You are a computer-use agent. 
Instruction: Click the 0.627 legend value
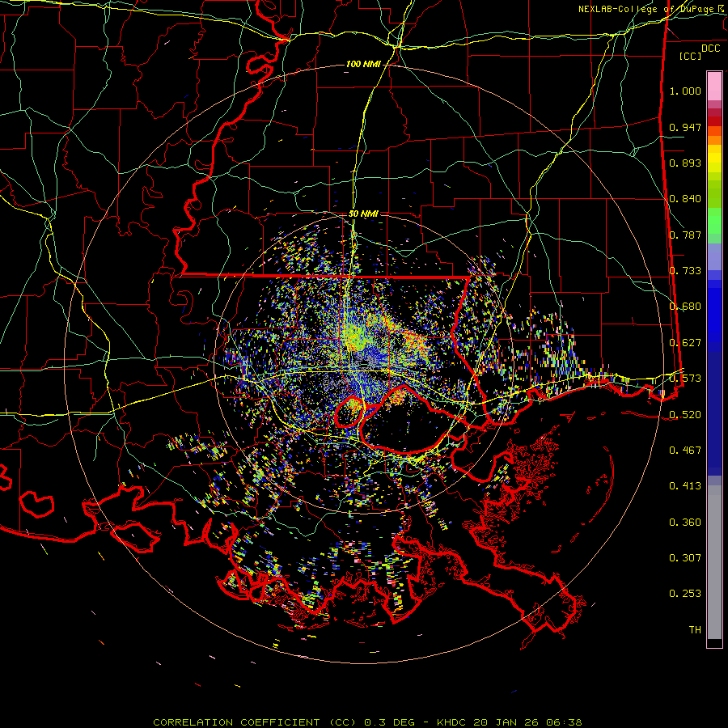tap(685, 343)
